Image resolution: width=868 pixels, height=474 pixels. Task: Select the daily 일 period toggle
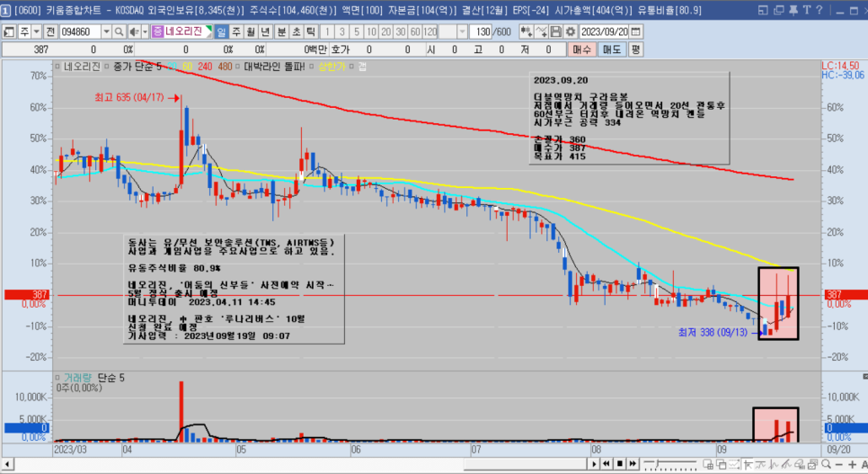221,31
